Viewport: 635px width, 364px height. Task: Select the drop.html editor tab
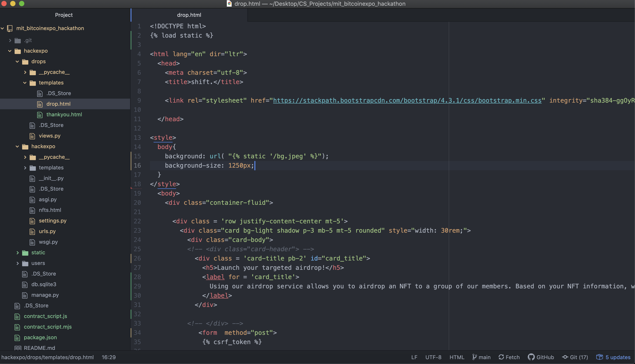coord(189,15)
